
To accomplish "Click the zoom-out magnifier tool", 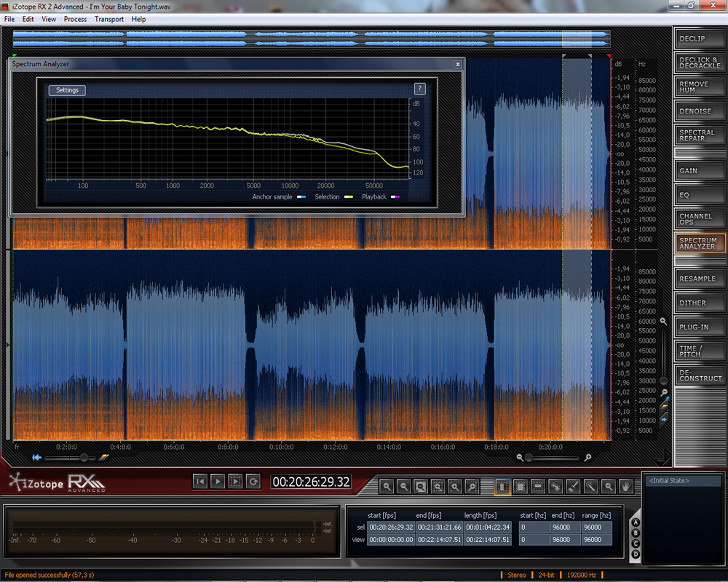I will pos(404,487).
